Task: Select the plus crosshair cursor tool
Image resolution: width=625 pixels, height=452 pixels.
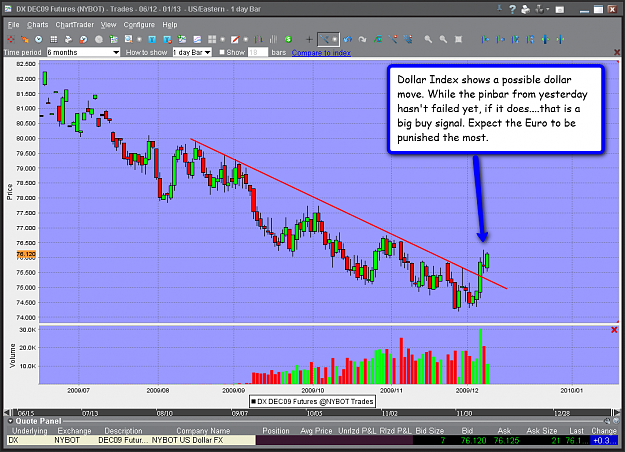Action: [309, 39]
